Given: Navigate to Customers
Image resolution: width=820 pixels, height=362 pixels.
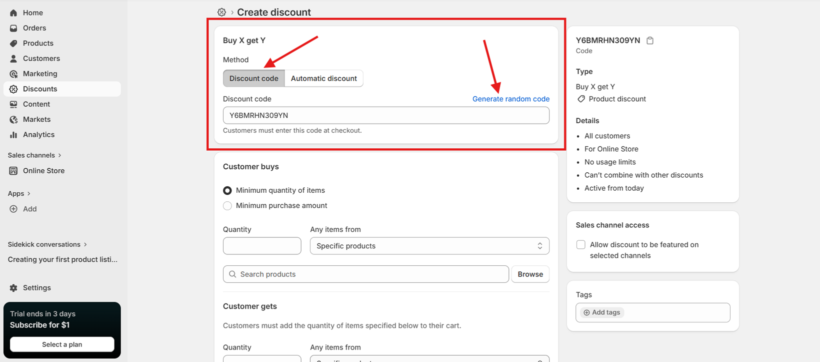Looking at the screenshot, I should 62,58.
